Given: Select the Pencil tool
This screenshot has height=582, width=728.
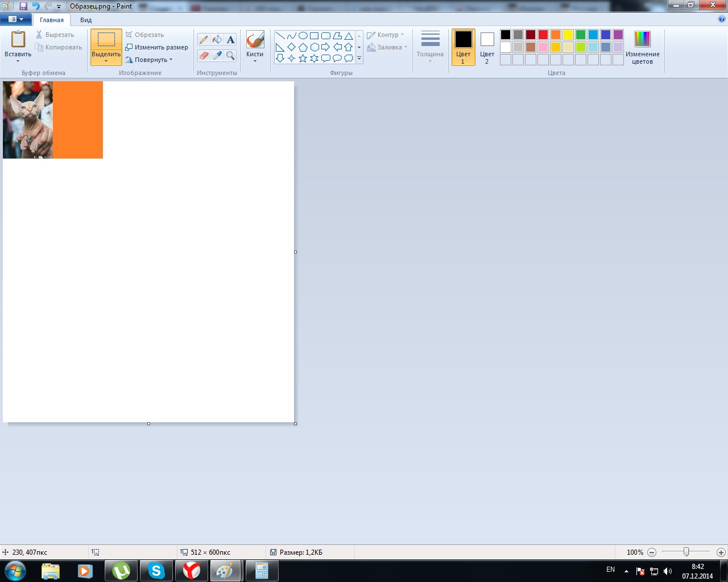Looking at the screenshot, I should click(204, 39).
